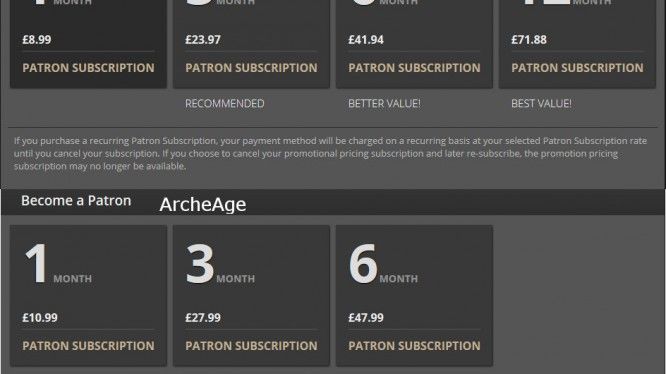
Task: Select ArcheAge £27.99 Patron Subscription
Action: (x=251, y=346)
